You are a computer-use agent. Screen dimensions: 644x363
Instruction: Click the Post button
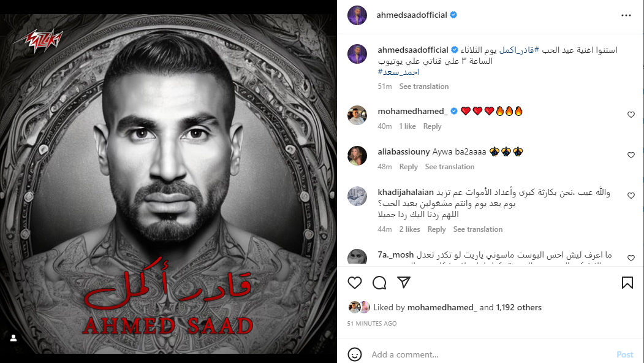pos(624,354)
